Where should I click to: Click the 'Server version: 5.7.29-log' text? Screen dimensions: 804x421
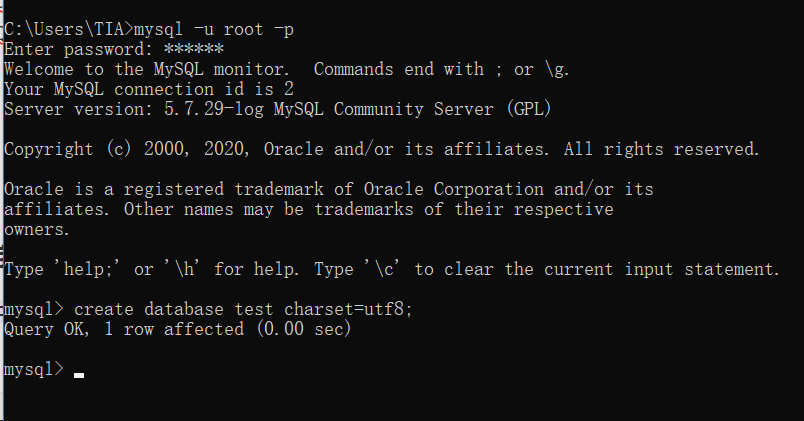(x=134, y=109)
